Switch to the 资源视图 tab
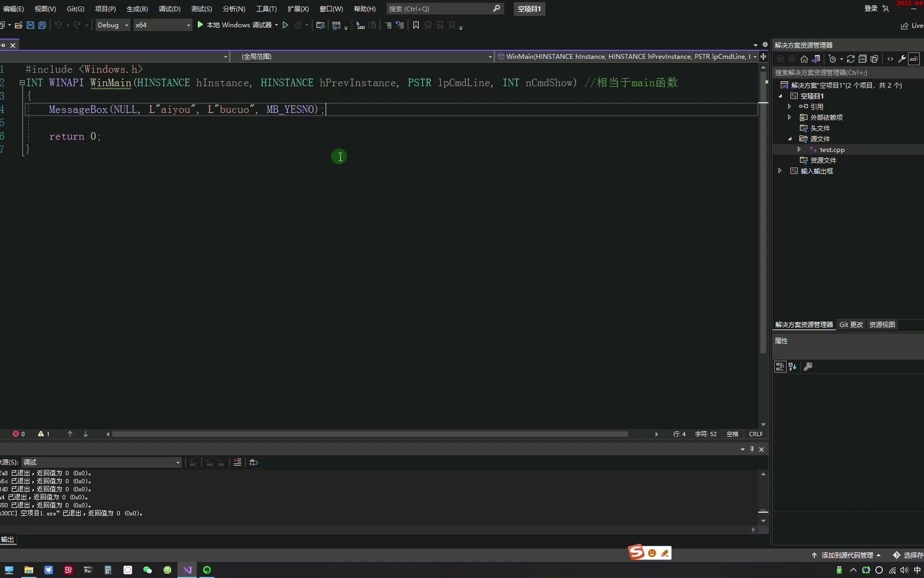Screen dimensions: 924x578 882,325
